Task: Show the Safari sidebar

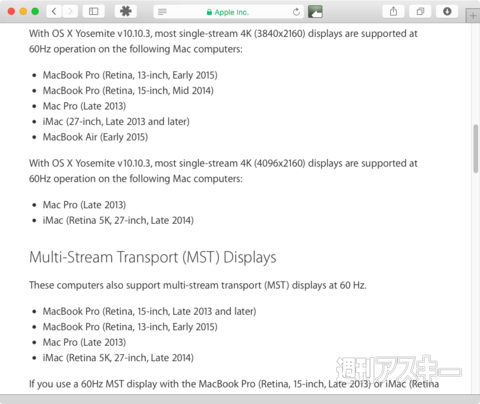Action: click(94, 12)
